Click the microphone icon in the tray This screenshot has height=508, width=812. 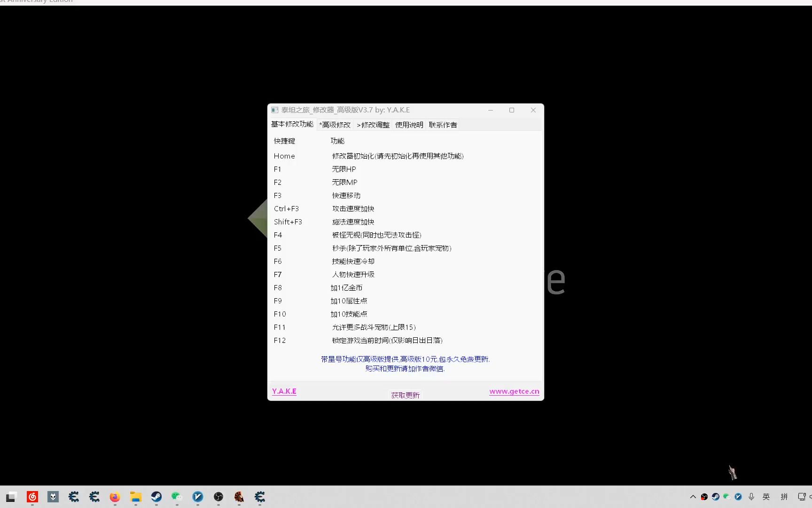coord(751,497)
